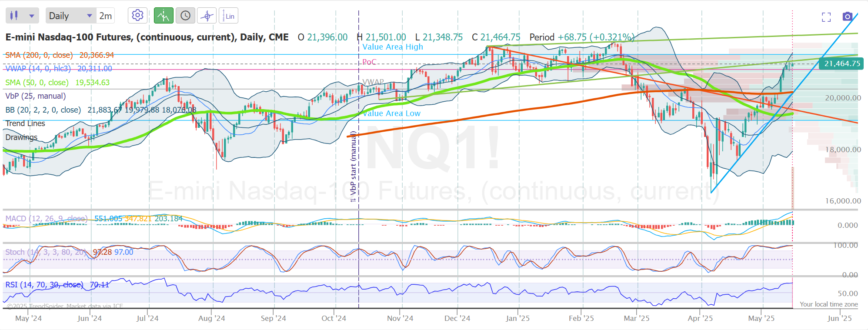
Task: Select the BB (20, 2, 2, 0, close) label
Action: click(x=43, y=110)
